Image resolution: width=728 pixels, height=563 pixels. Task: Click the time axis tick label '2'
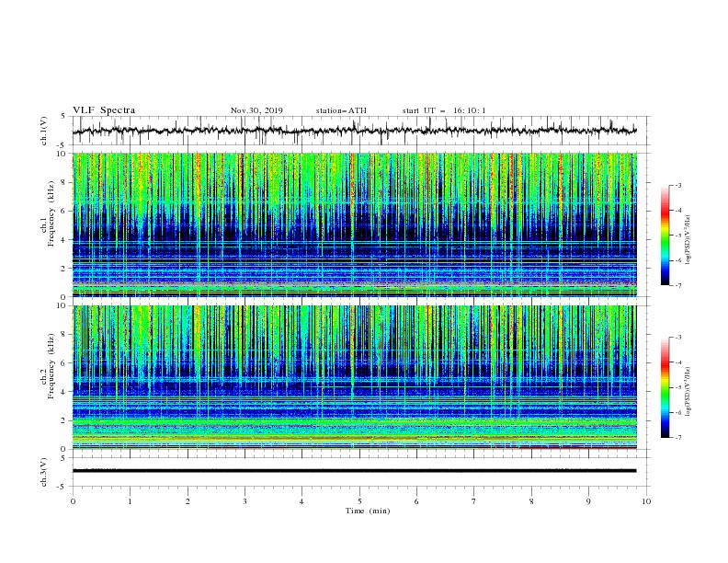click(x=188, y=501)
